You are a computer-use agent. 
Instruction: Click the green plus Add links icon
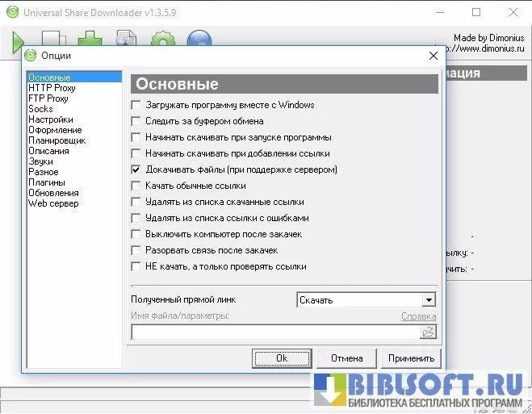pyautogui.click(x=90, y=39)
